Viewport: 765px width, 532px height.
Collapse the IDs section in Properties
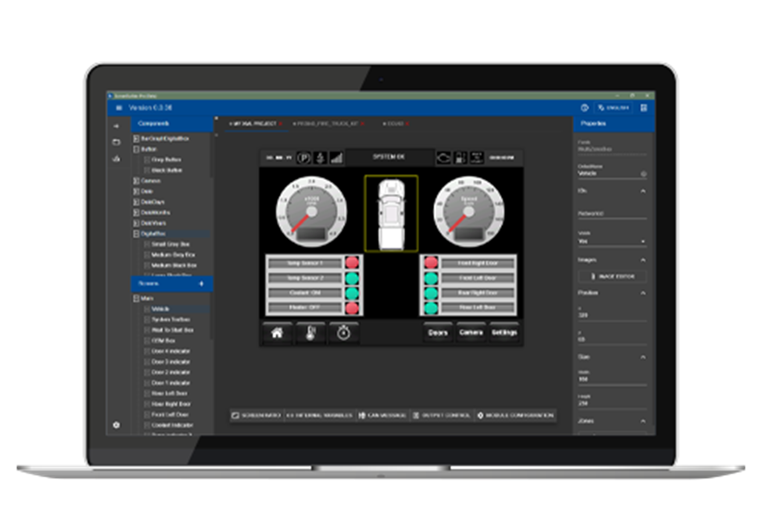[x=643, y=191]
